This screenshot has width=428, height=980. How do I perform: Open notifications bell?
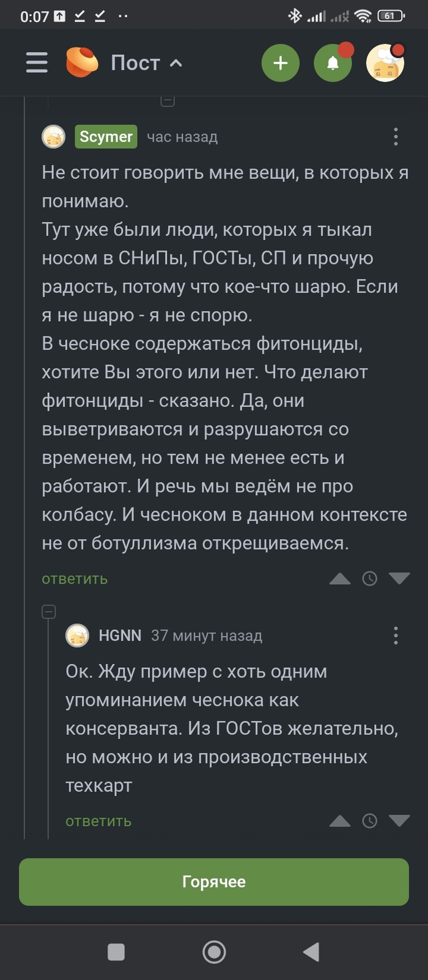pyautogui.click(x=333, y=63)
